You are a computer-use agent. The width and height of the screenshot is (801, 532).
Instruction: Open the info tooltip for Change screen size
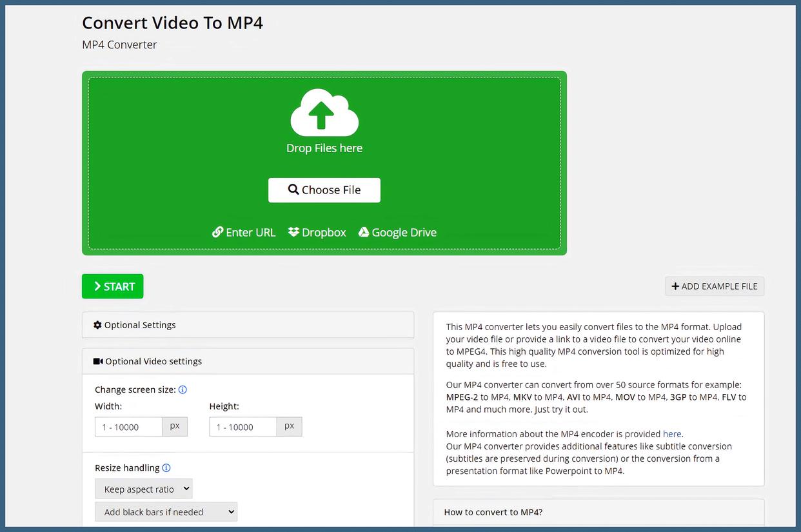pos(183,389)
